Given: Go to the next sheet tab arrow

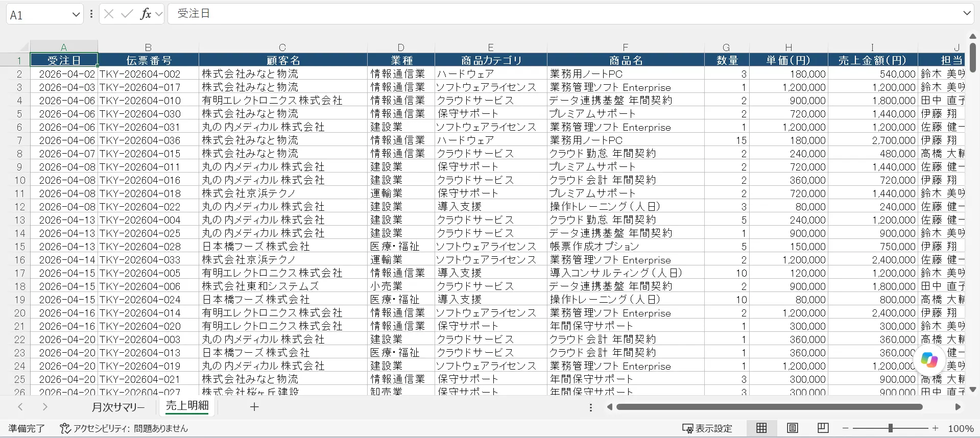Looking at the screenshot, I should 45,407.
